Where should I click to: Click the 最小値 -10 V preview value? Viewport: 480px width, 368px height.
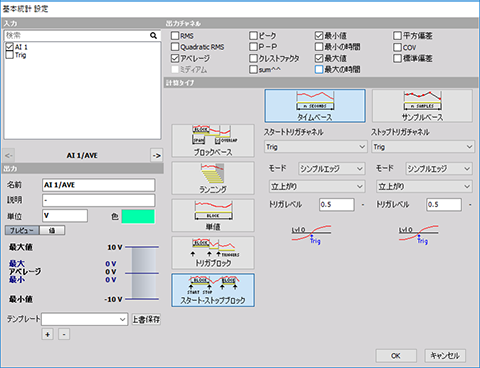(113, 299)
